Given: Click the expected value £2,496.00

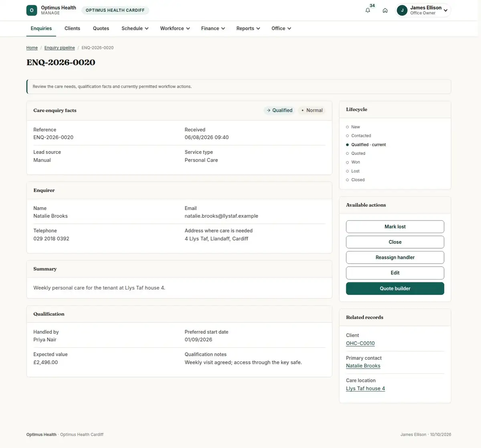Looking at the screenshot, I should (x=46, y=362).
